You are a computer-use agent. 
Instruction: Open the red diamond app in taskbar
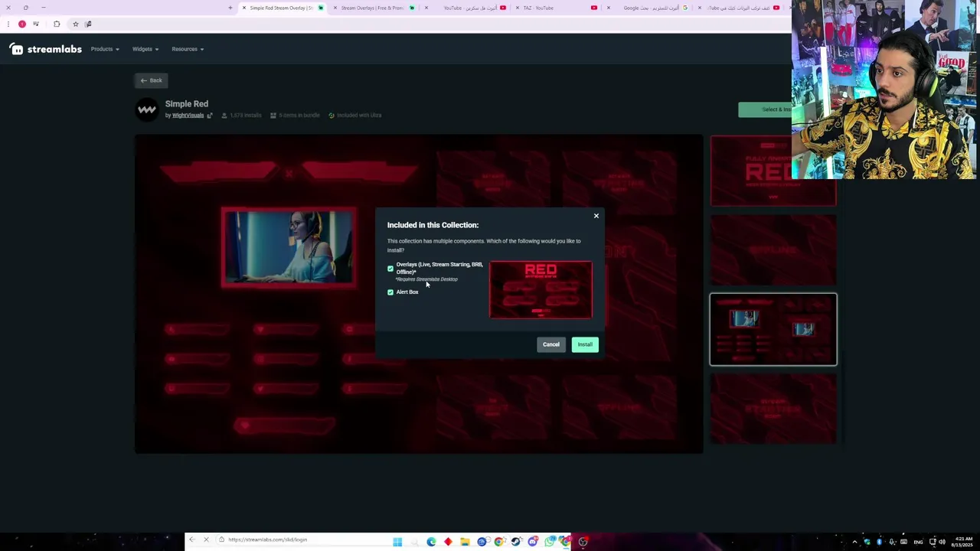coord(448,542)
